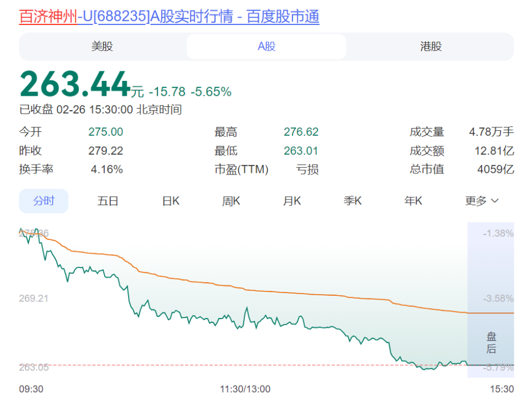Select the A股 tab

tap(266, 47)
